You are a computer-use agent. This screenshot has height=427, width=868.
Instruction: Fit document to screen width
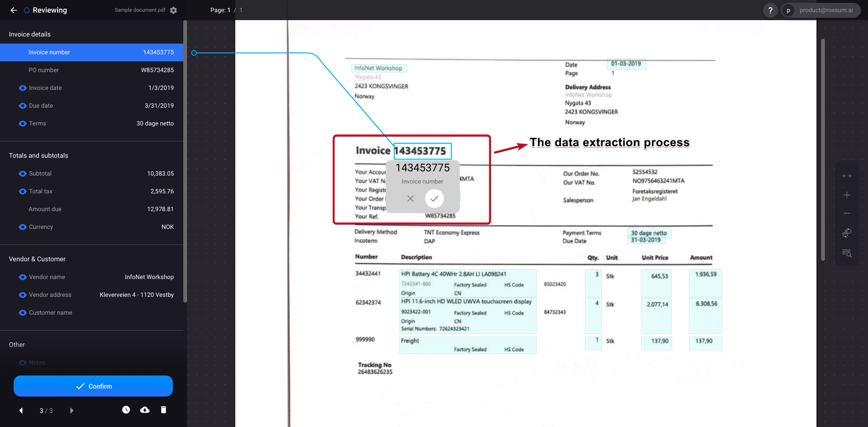pyautogui.click(x=847, y=176)
